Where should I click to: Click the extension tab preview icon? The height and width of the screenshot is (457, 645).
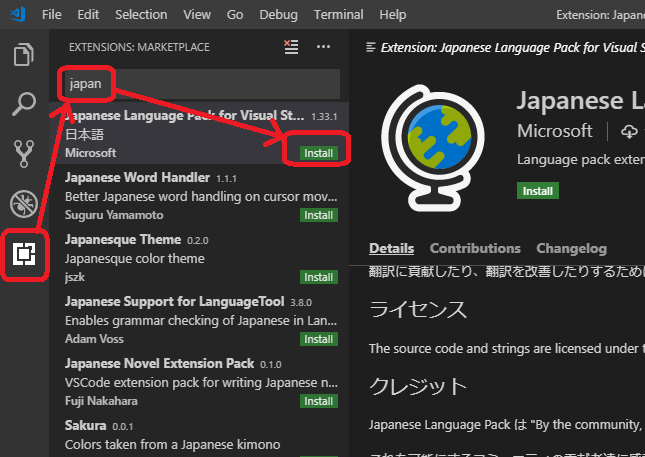tap(371, 48)
